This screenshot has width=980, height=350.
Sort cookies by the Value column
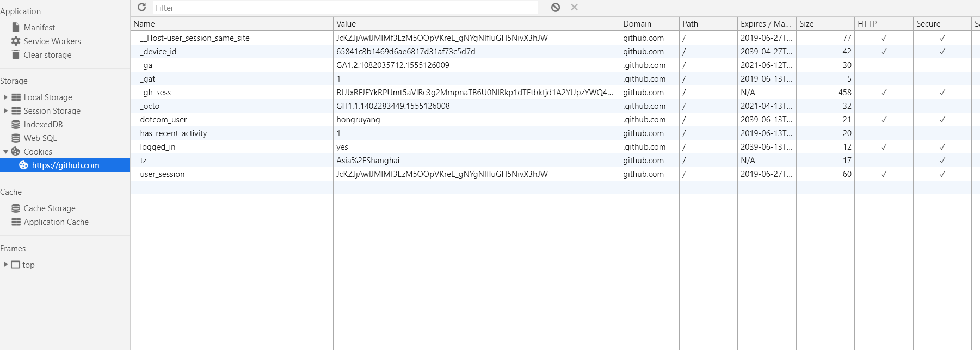[x=477, y=24]
